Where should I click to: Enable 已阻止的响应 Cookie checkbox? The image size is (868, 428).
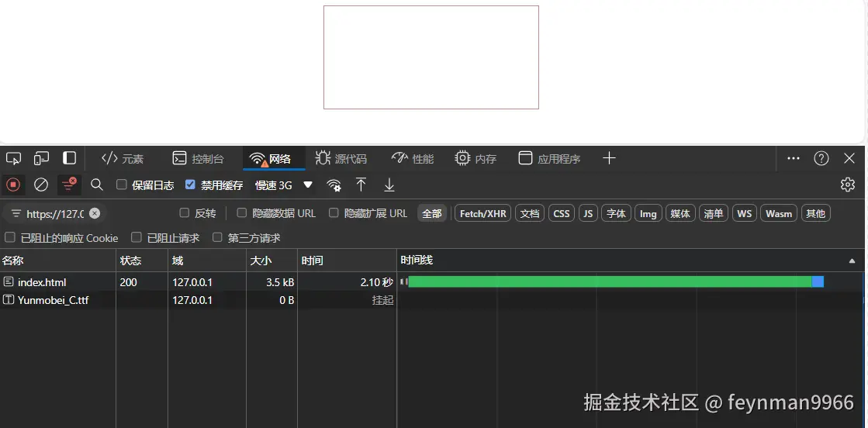pyautogui.click(x=9, y=237)
